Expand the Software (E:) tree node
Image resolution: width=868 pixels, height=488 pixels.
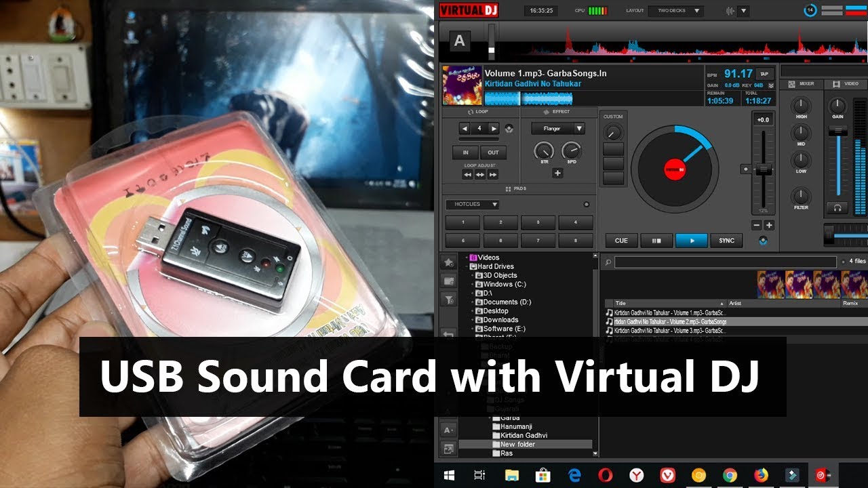(x=473, y=329)
